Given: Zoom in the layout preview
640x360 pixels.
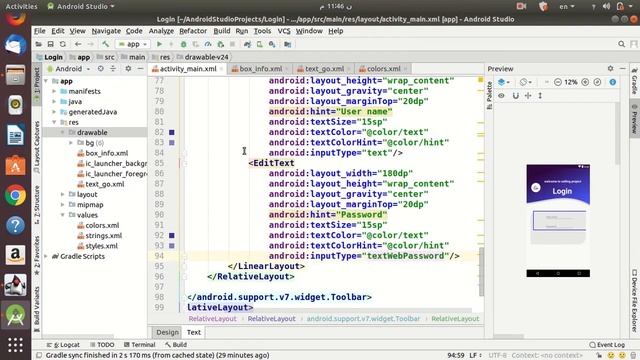Looking at the screenshot, I should [x=585, y=82].
